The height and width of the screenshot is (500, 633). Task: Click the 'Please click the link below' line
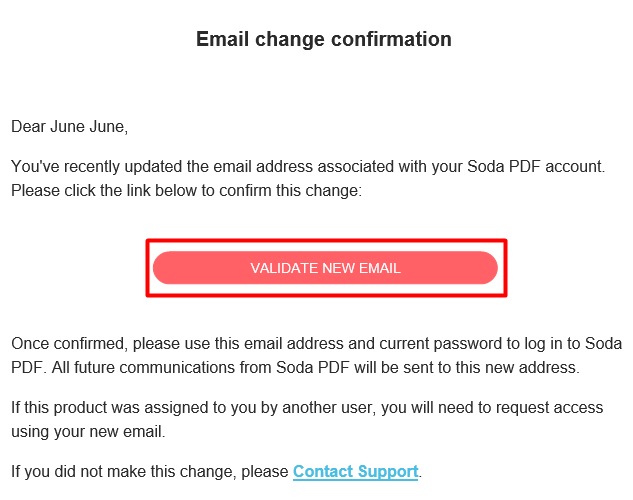(x=187, y=190)
